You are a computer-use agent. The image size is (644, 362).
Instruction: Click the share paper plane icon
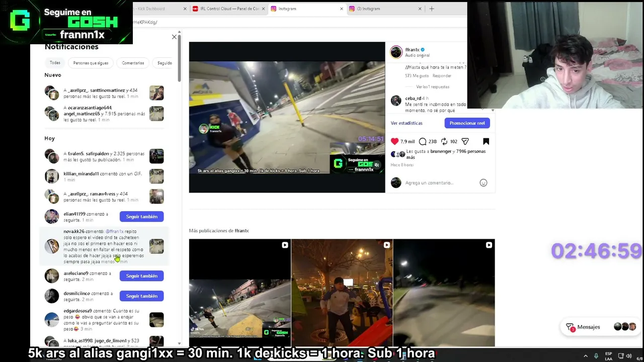click(465, 141)
